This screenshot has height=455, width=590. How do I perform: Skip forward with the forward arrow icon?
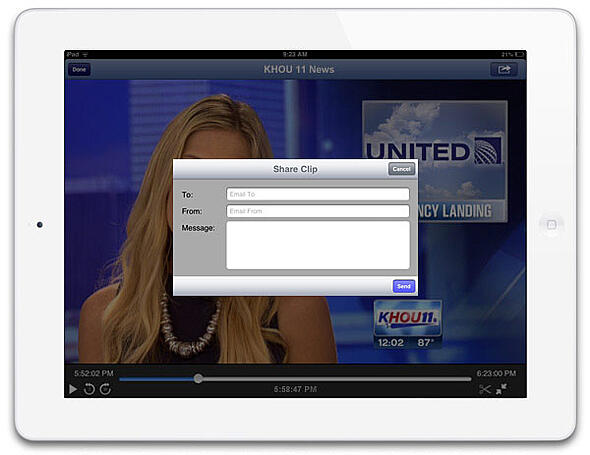pyautogui.click(x=105, y=389)
